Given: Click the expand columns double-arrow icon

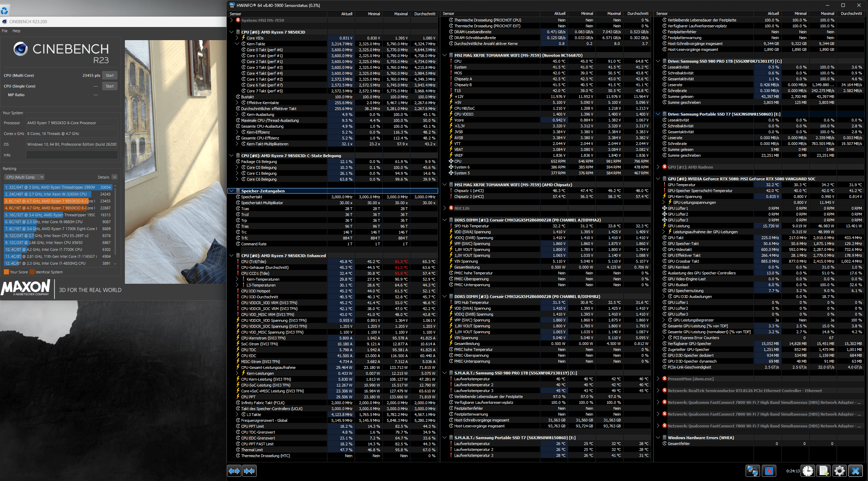Looking at the screenshot, I should (x=234, y=471).
